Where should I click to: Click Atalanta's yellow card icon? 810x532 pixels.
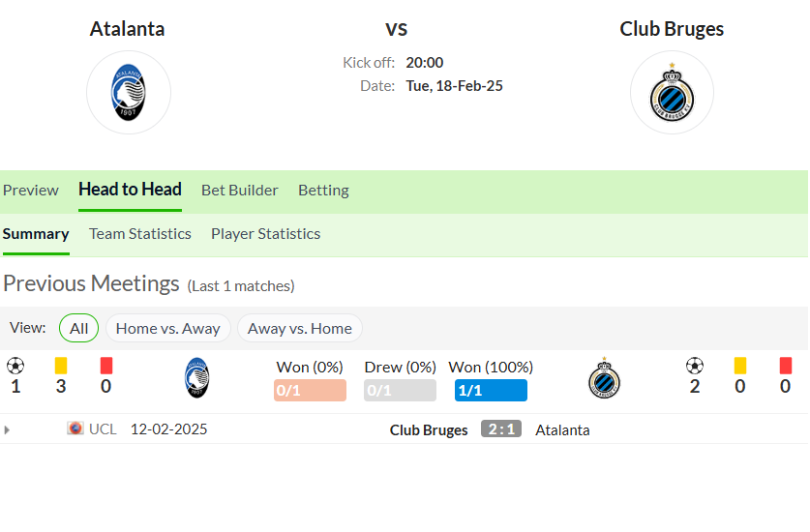[x=61, y=366]
